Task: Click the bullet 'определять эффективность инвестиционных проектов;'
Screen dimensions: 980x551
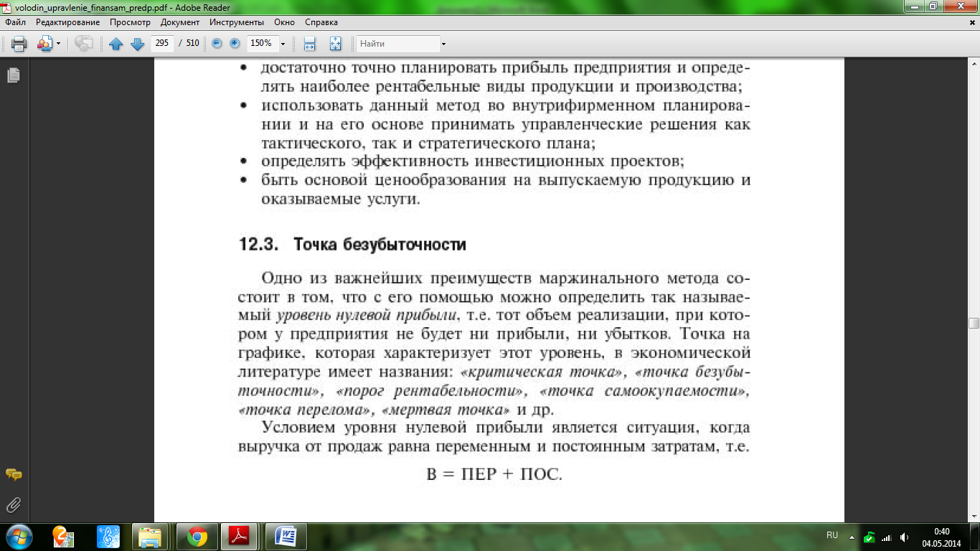Action: [473, 161]
